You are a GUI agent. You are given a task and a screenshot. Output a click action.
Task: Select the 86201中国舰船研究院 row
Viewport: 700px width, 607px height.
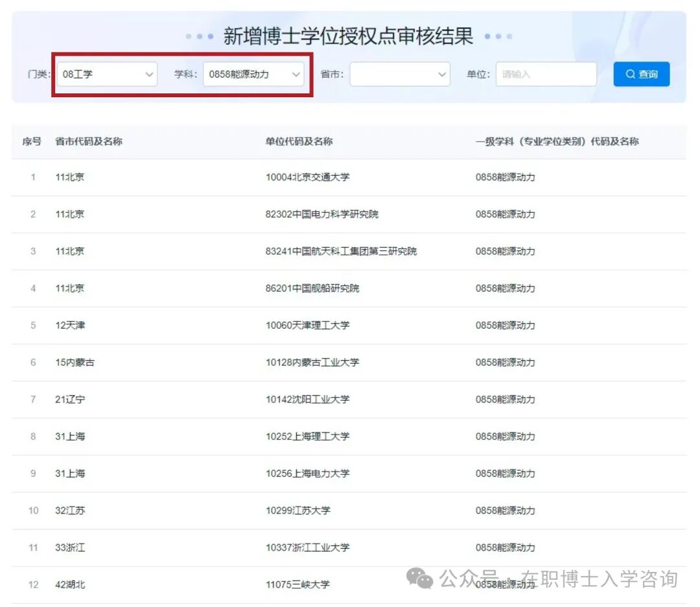tap(312, 288)
